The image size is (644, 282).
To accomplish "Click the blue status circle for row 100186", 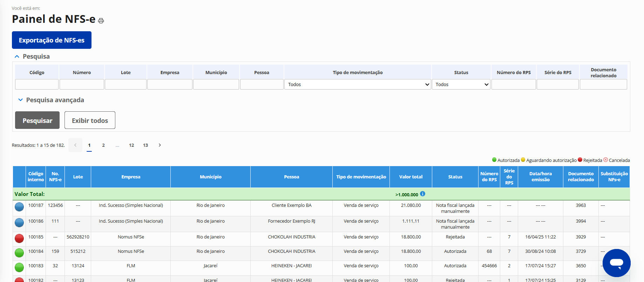I will [19, 222].
